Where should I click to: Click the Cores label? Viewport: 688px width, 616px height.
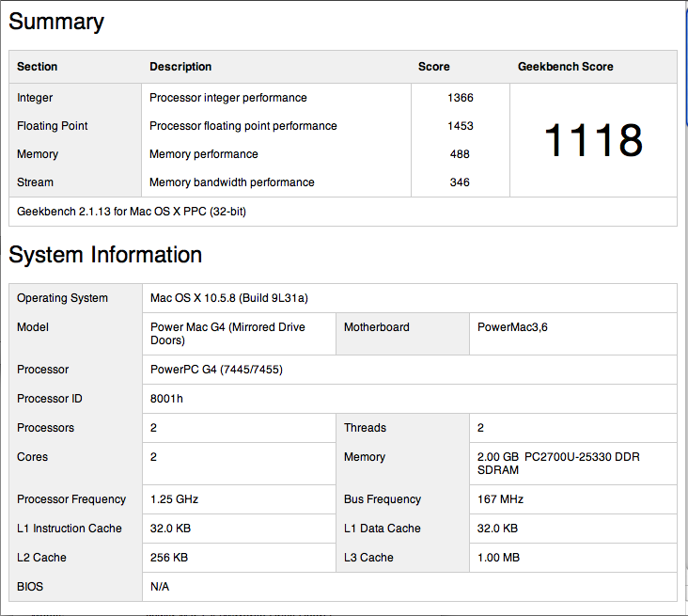(x=33, y=457)
